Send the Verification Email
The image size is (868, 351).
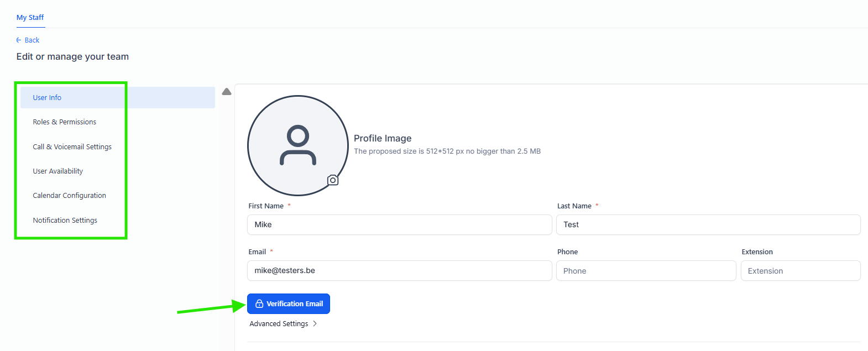[x=289, y=304]
